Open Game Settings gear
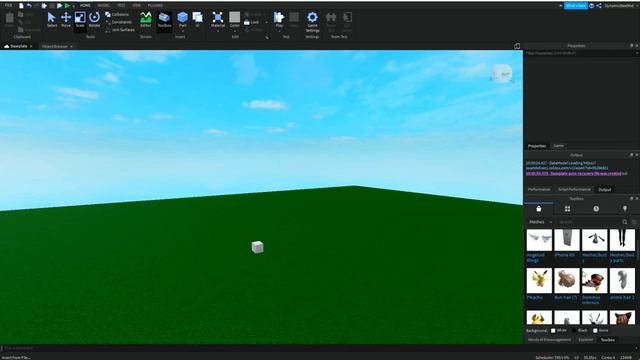The image size is (640, 360). [312, 21]
